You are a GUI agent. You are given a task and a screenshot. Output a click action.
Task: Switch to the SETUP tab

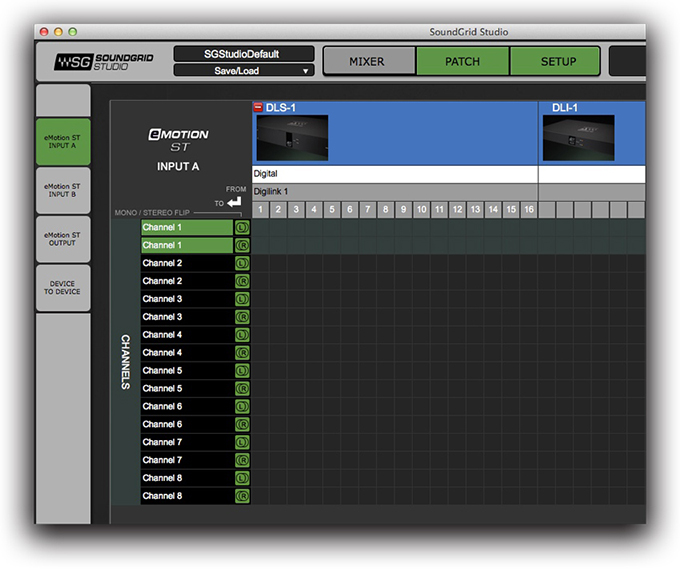(556, 62)
